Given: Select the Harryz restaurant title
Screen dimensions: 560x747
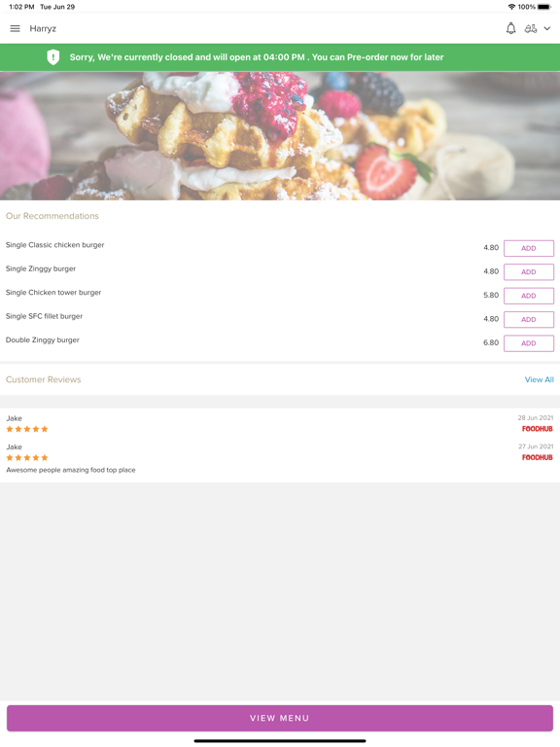Looking at the screenshot, I should point(43,28).
